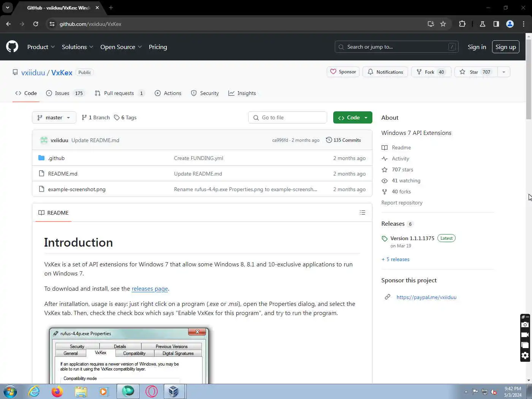Open Windows Explorer folder on taskbar
The image size is (532, 399).
81,391
